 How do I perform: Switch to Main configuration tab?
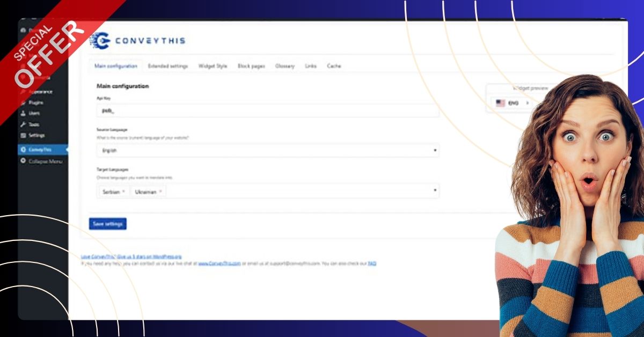point(116,66)
